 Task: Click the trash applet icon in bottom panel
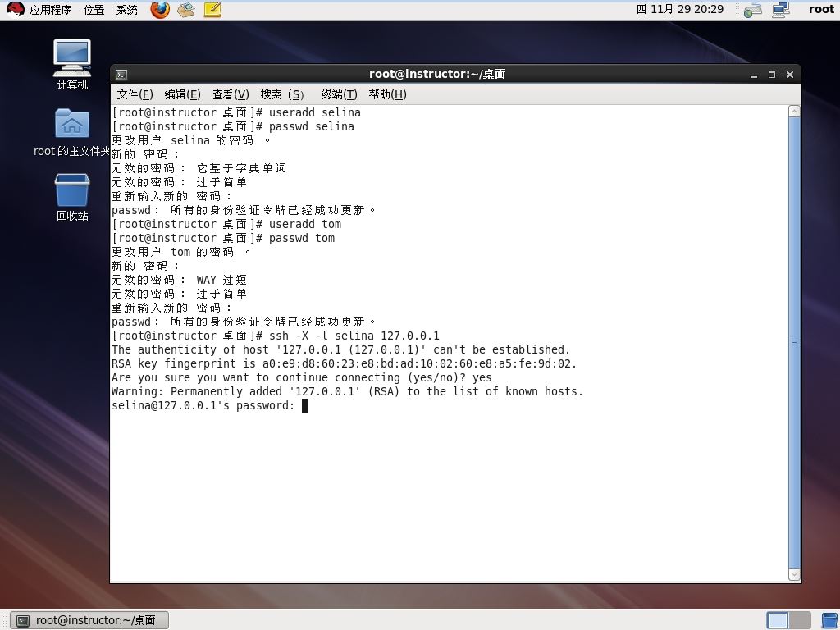(829, 620)
